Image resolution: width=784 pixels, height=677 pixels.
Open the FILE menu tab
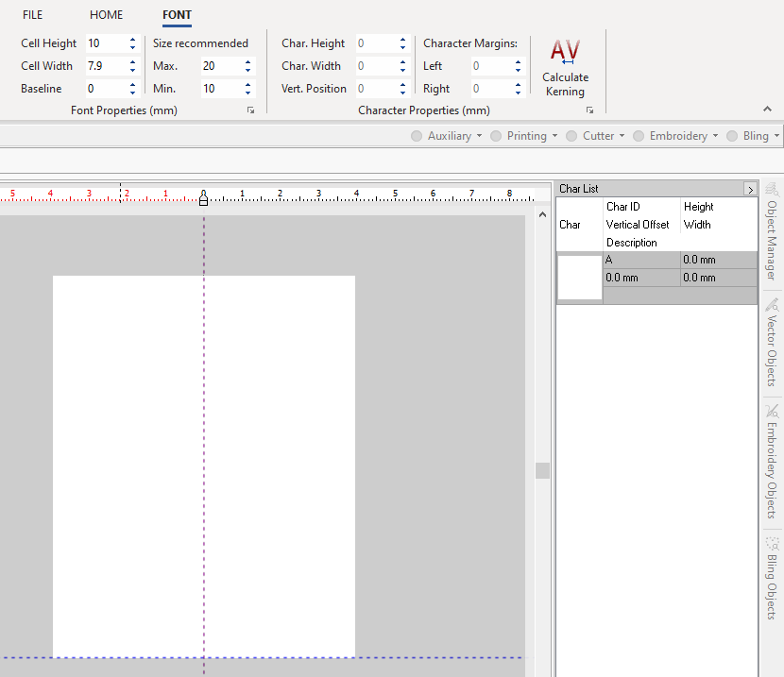point(33,15)
